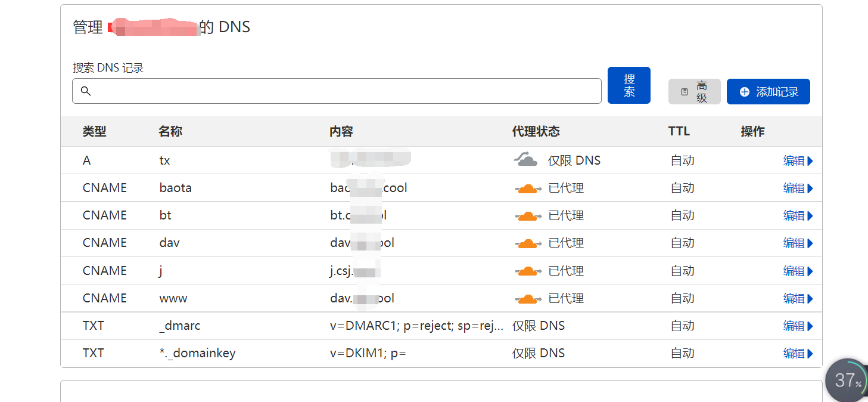Click the 名称 column header

tap(170, 132)
